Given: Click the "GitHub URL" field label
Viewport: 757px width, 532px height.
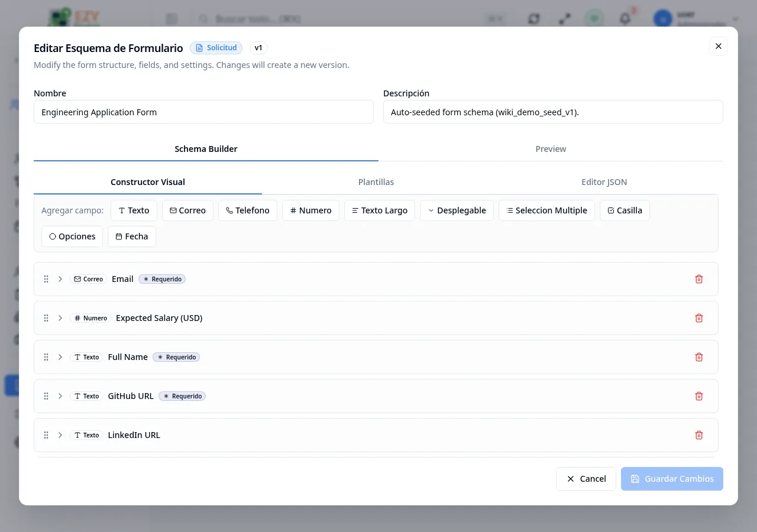Looking at the screenshot, I should (x=131, y=396).
